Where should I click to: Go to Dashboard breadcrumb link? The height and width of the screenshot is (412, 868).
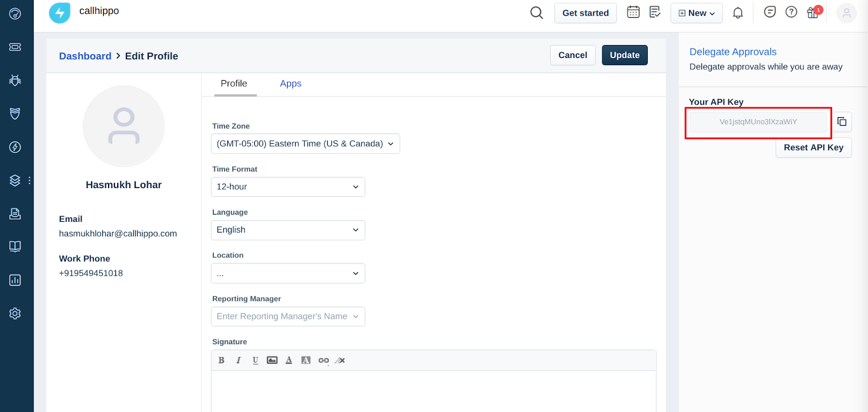(x=85, y=56)
